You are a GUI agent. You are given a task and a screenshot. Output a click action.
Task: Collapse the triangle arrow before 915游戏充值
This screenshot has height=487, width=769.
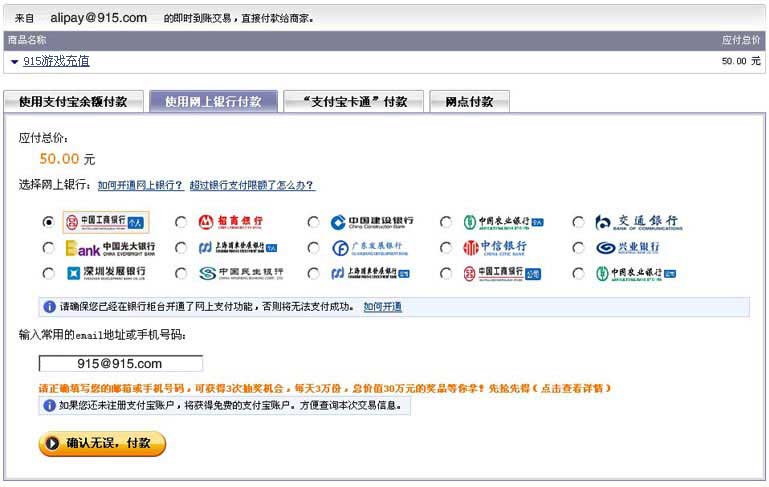click(14, 62)
